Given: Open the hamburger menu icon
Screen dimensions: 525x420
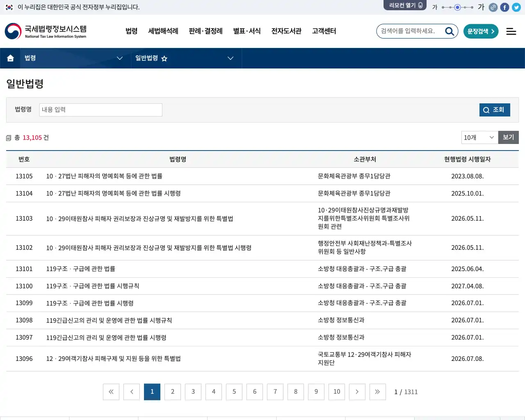Looking at the screenshot, I should point(511,31).
